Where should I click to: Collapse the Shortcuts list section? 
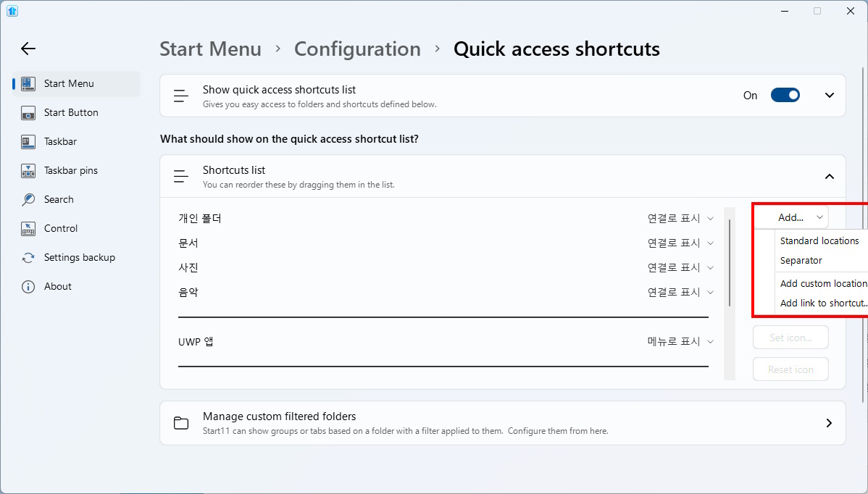tap(830, 177)
